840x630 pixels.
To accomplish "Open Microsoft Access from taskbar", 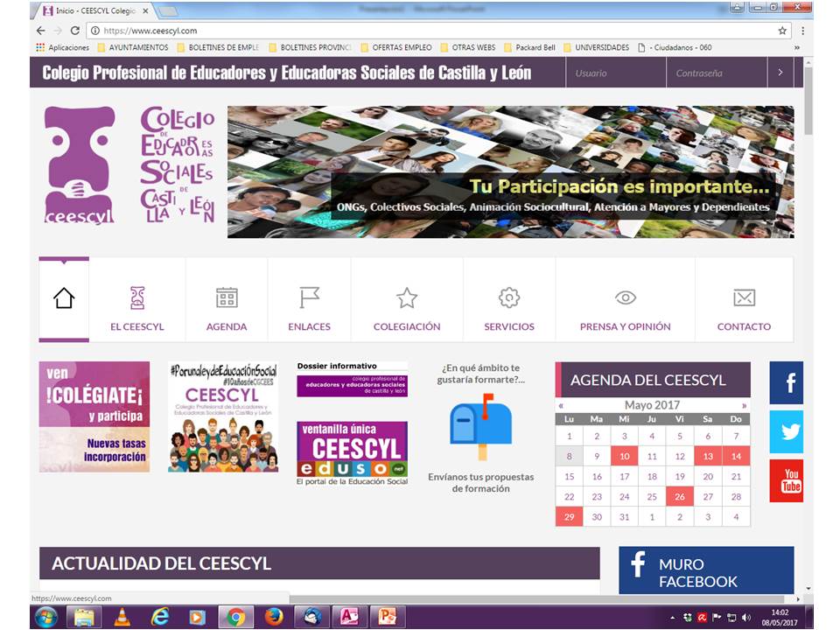I will tap(349, 618).
